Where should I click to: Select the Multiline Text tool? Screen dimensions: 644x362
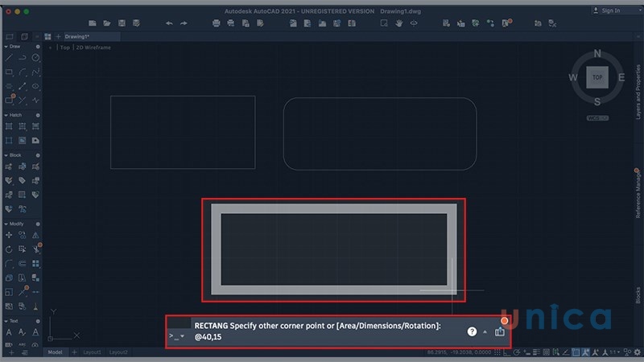9,332
